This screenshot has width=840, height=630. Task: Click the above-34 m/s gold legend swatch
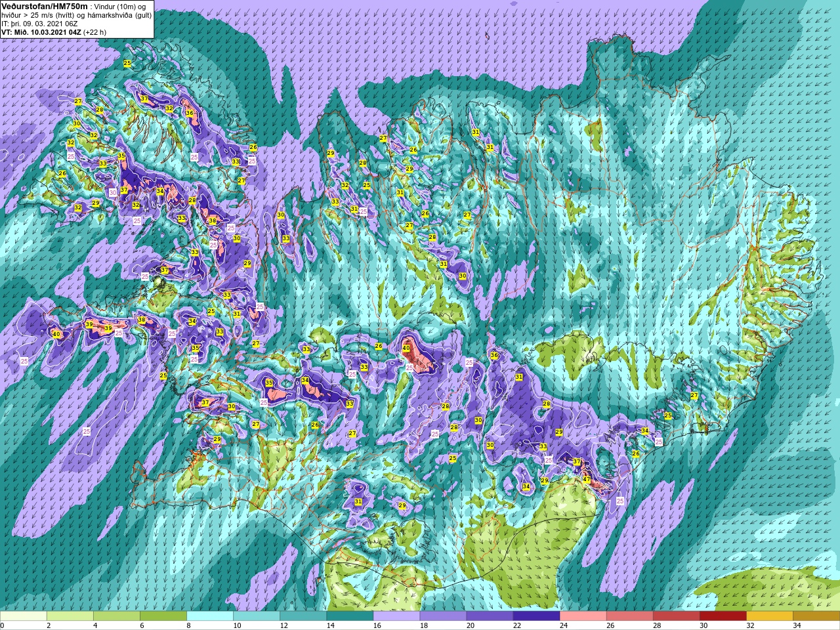point(816,616)
